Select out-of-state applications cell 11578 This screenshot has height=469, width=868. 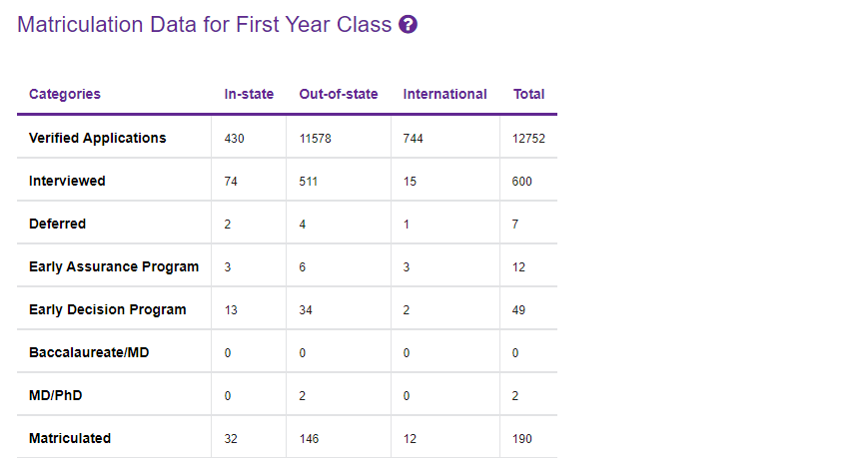(315, 139)
